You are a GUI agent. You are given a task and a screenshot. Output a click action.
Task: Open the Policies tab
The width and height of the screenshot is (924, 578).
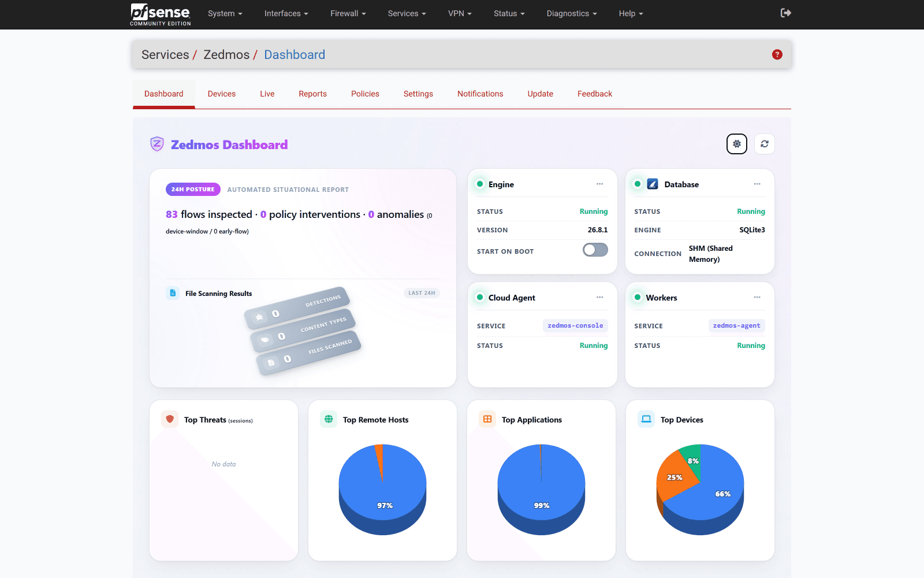[x=366, y=94]
